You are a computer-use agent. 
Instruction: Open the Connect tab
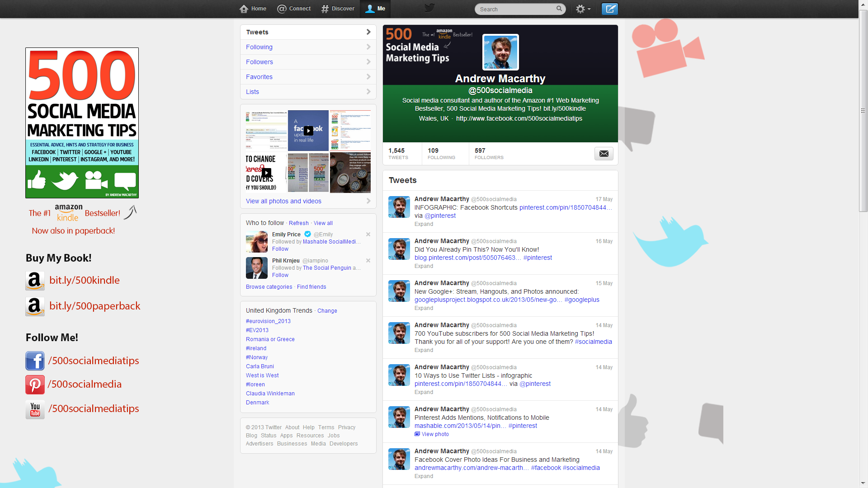[294, 9]
